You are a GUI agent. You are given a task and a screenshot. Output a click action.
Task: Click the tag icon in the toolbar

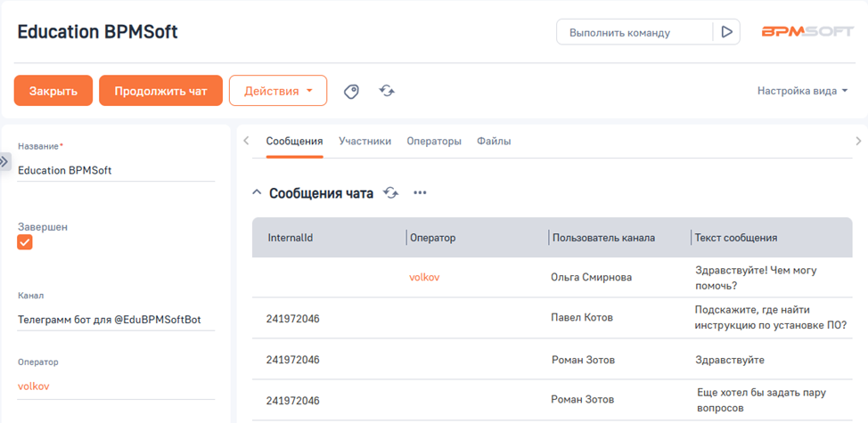(x=351, y=91)
